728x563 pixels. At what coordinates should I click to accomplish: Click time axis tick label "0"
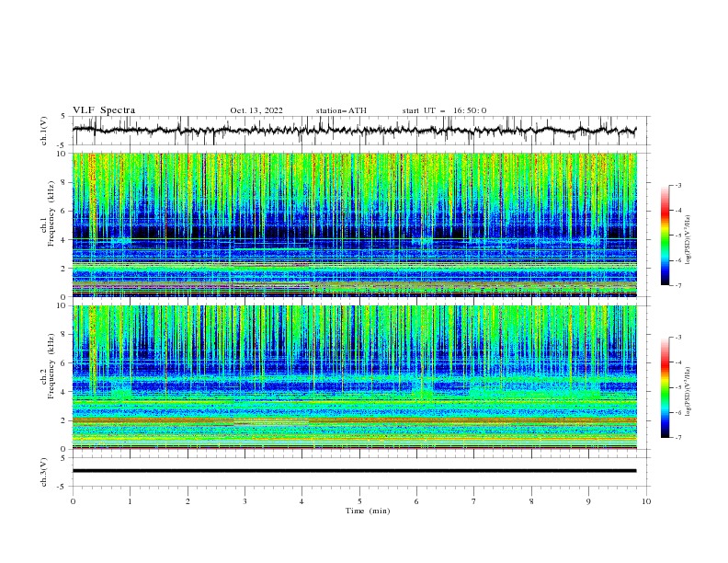point(73,501)
